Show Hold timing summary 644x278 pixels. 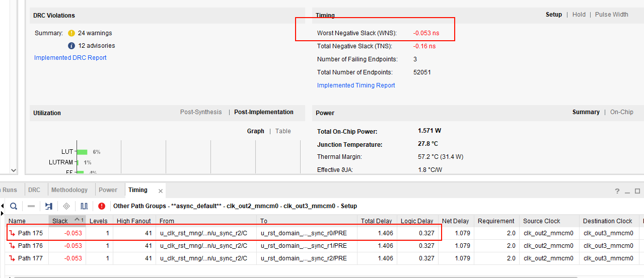click(579, 15)
